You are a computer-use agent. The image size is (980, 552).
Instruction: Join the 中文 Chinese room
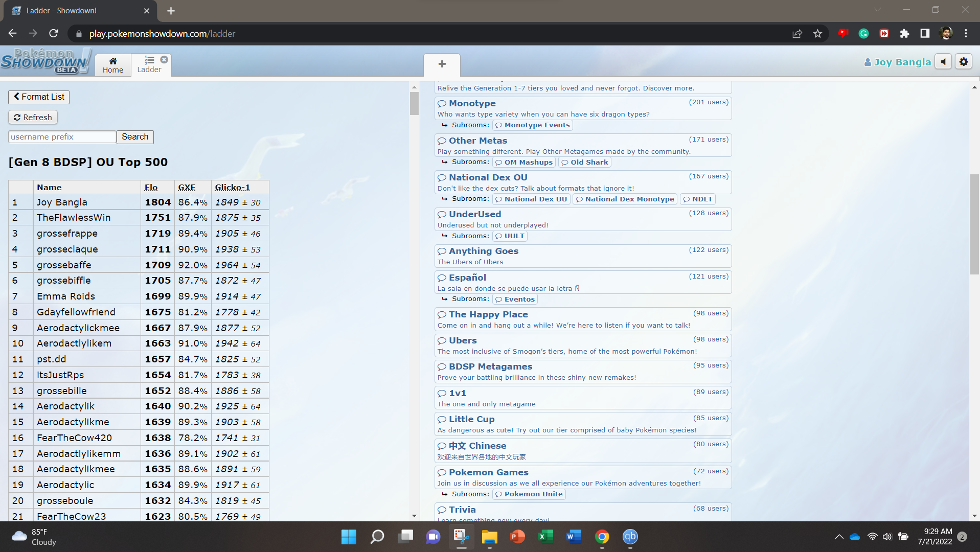point(583,451)
